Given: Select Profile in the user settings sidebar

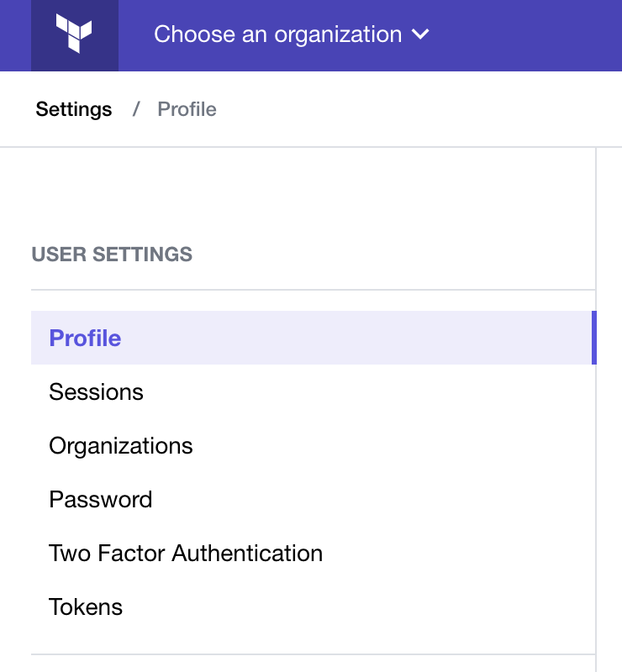Looking at the screenshot, I should [x=85, y=338].
